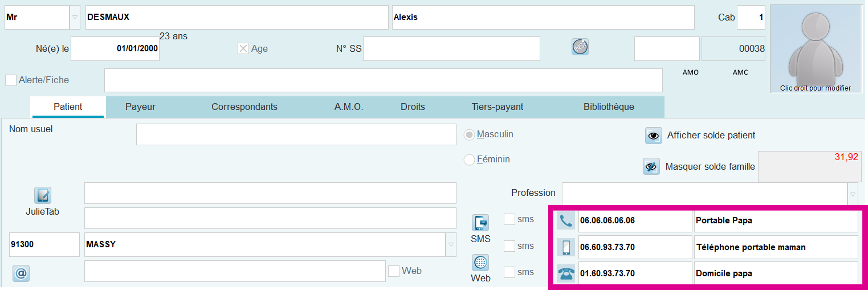Click the last name field DESMAUX
The height and width of the screenshot is (290, 868).
237,17
